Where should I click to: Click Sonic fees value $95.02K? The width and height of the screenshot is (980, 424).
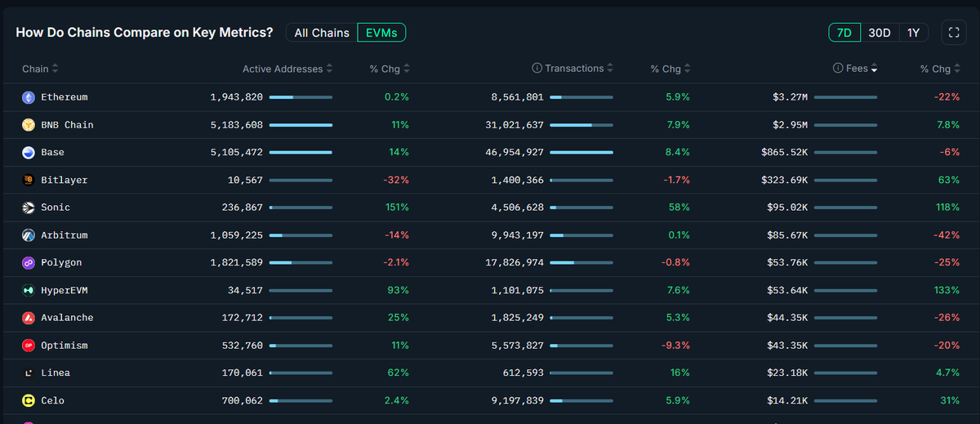click(x=787, y=208)
